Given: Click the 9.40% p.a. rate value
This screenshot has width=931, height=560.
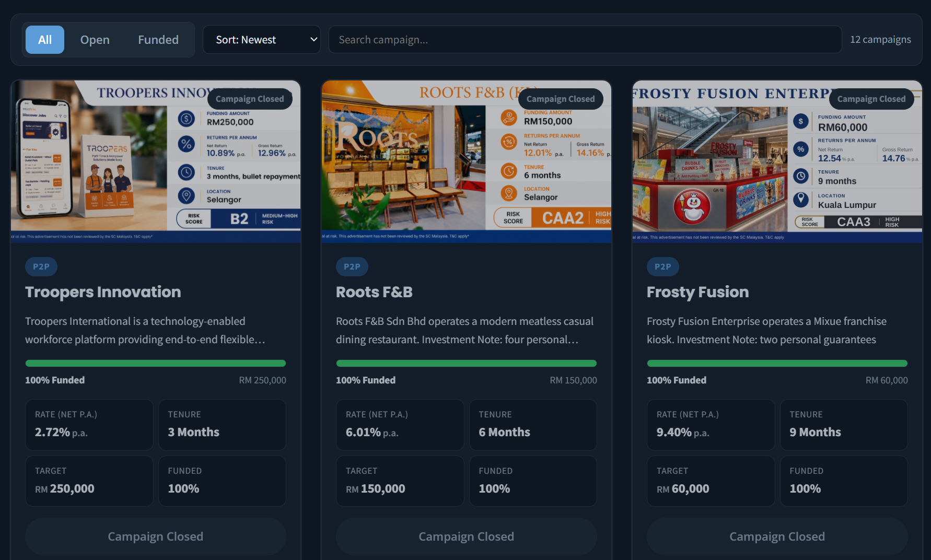Looking at the screenshot, I should 683,432.
